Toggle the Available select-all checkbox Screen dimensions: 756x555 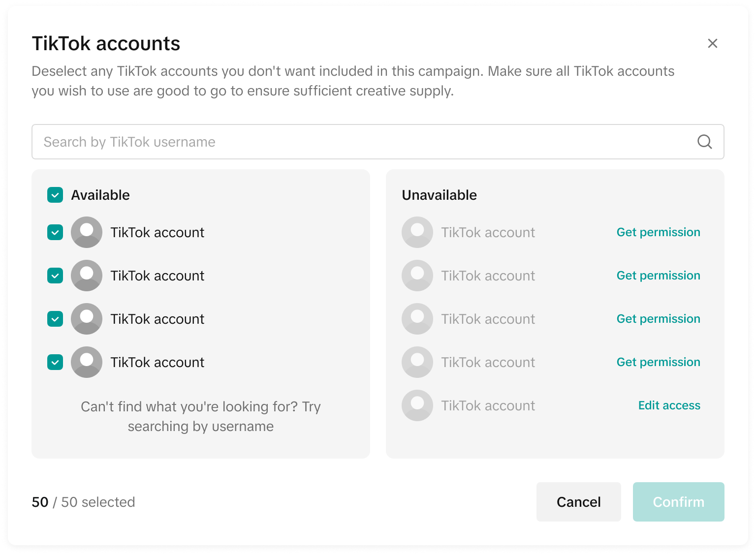coord(55,195)
